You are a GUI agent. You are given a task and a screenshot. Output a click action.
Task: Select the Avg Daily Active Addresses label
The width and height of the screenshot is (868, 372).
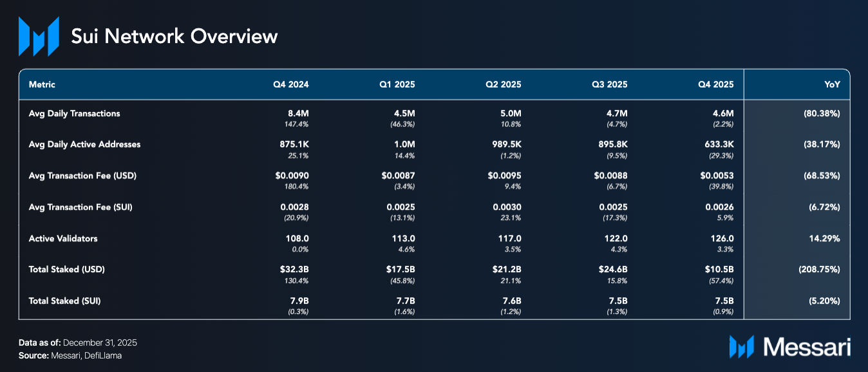tap(84, 144)
